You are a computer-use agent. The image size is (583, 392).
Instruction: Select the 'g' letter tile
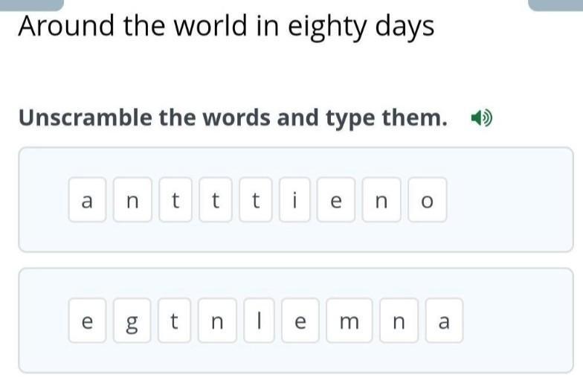coord(133,321)
